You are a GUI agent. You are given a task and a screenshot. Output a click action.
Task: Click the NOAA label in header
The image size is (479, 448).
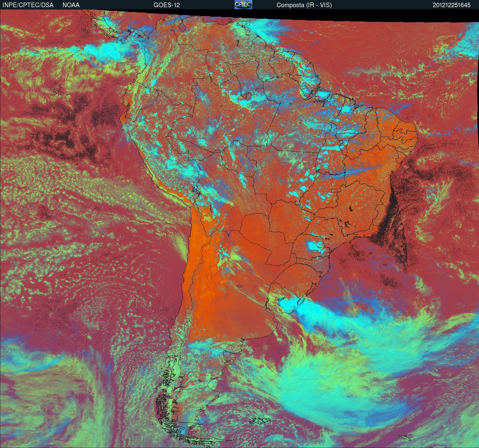(x=71, y=5)
